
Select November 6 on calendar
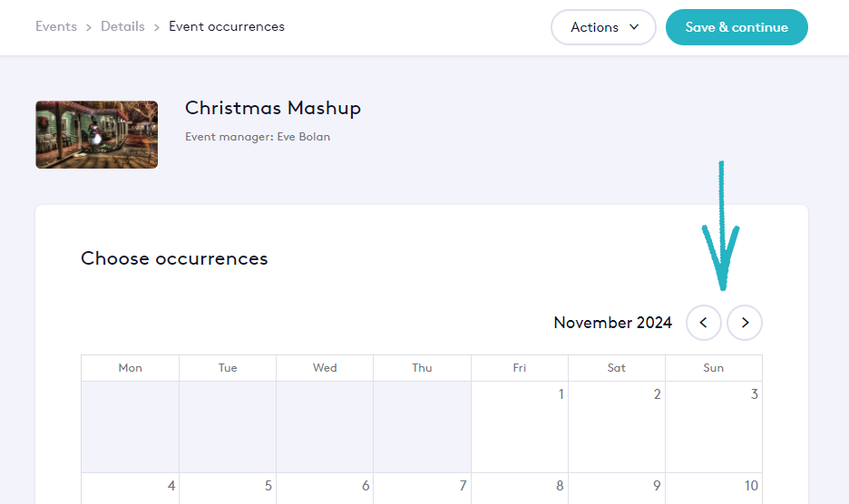pyautogui.click(x=325, y=488)
